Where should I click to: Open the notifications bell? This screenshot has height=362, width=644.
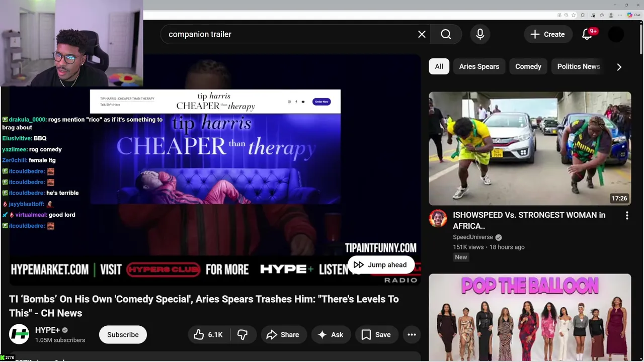tap(587, 34)
